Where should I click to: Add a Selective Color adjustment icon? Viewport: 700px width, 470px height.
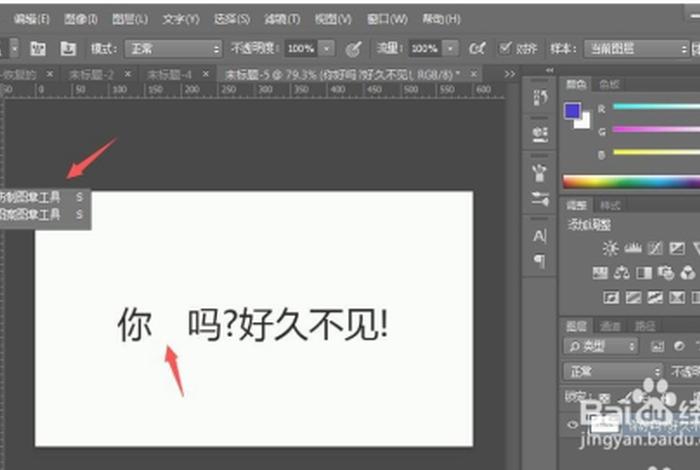pyautogui.click(x=677, y=297)
